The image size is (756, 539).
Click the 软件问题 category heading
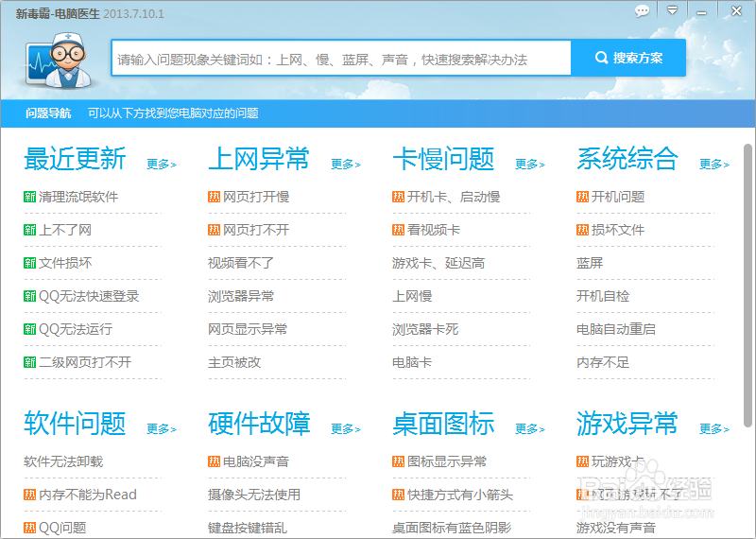[76, 424]
